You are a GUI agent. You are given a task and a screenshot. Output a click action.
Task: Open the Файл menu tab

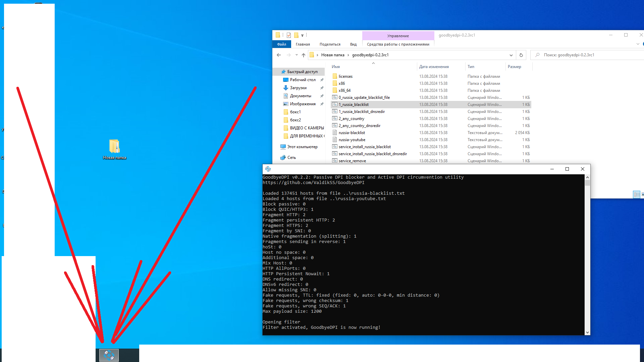[x=281, y=44]
